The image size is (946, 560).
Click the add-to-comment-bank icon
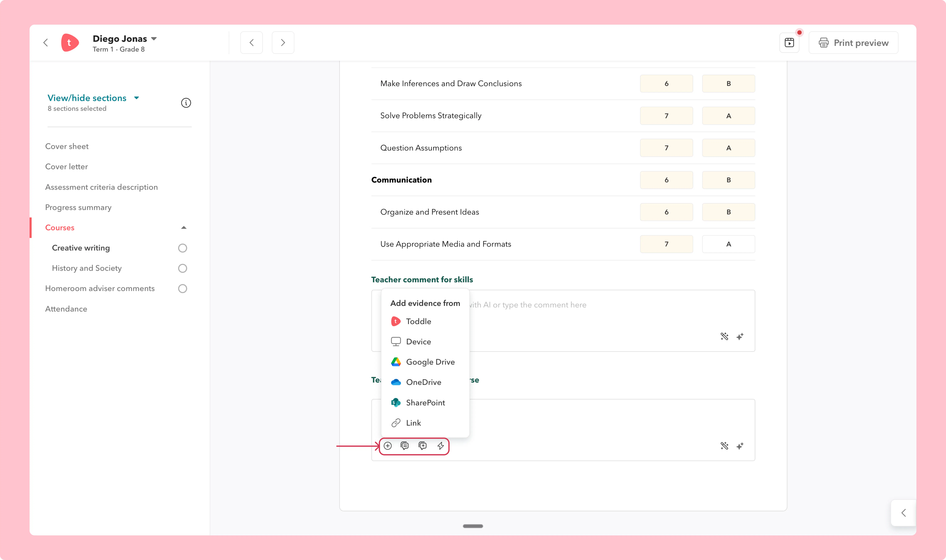tap(423, 446)
